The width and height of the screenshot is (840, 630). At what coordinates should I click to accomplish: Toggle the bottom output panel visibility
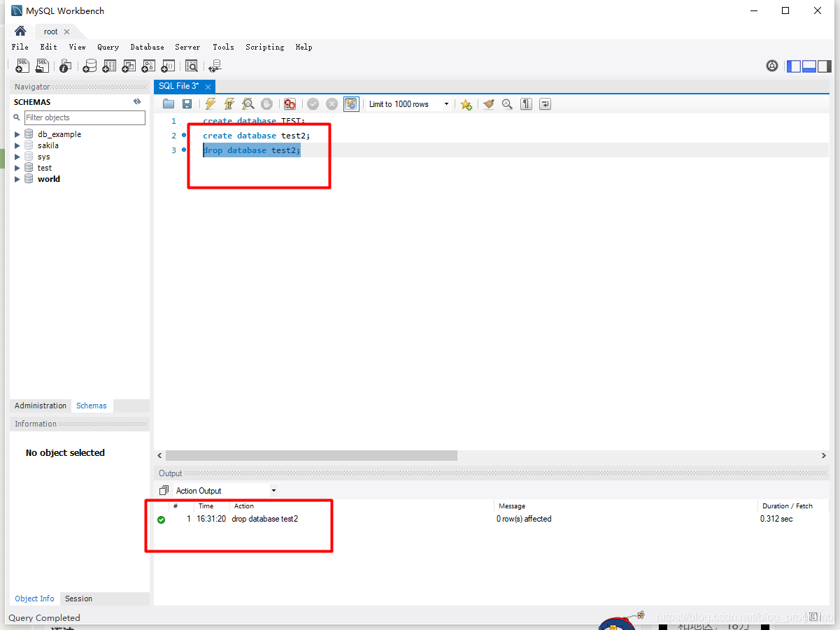tap(809, 66)
